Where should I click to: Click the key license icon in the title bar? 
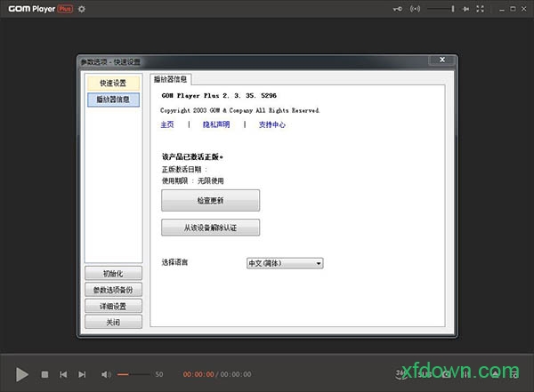[398, 9]
